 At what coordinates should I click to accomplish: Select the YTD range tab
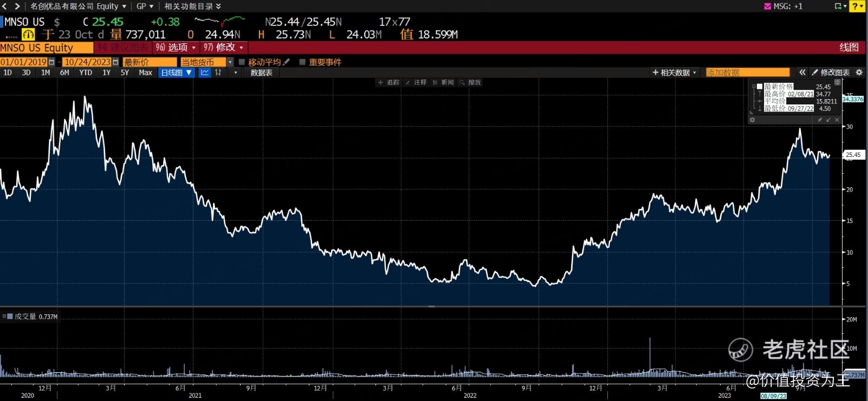click(86, 73)
